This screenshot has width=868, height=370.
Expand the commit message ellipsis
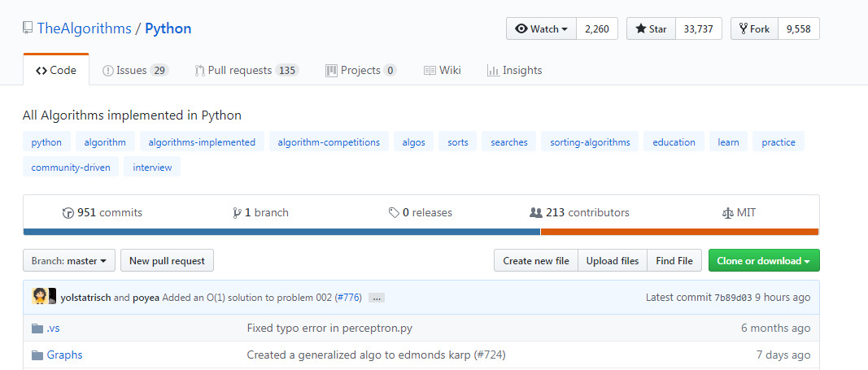377,298
